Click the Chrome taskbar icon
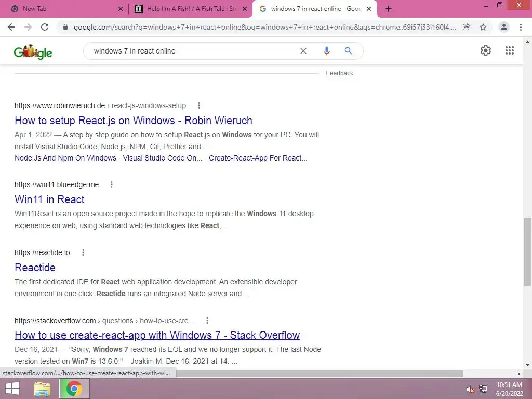 coord(74,389)
